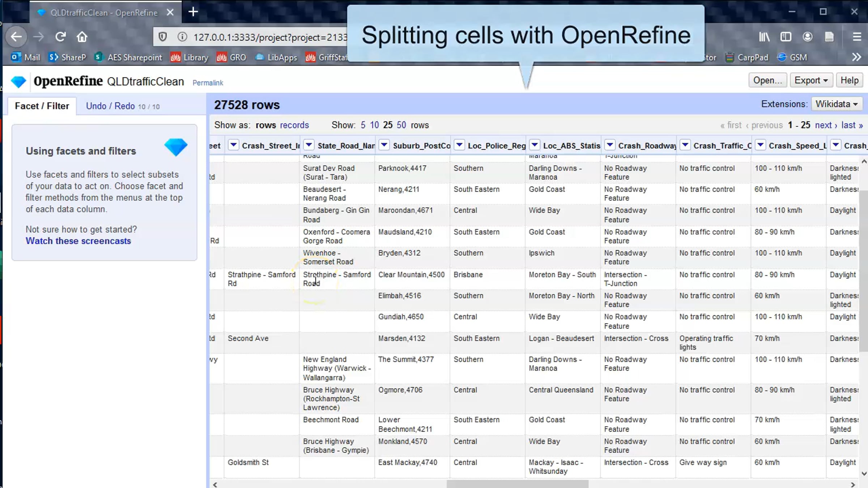Show more bookmarks chevron
Viewport: 868px width, 488px height.
[856, 57]
